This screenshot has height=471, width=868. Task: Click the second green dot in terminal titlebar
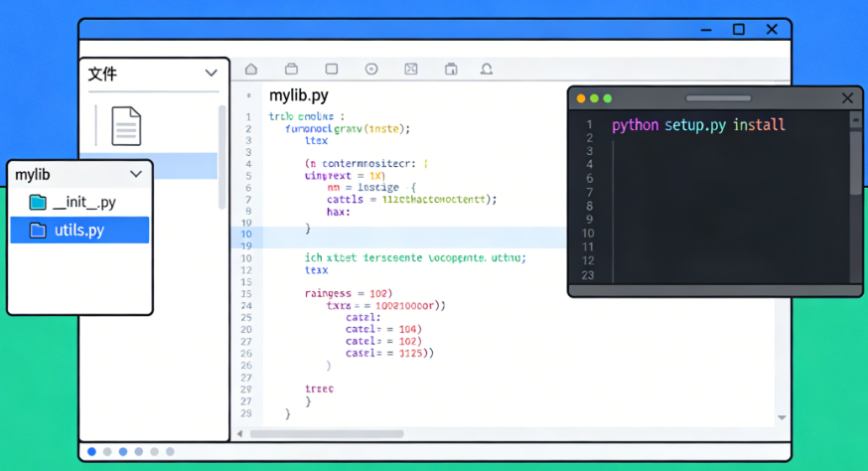[607, 98]
